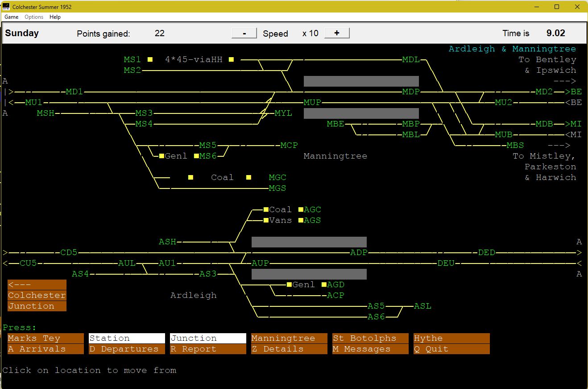
Task: Switch to the Marks Tey view
Action: click(46, 338)
